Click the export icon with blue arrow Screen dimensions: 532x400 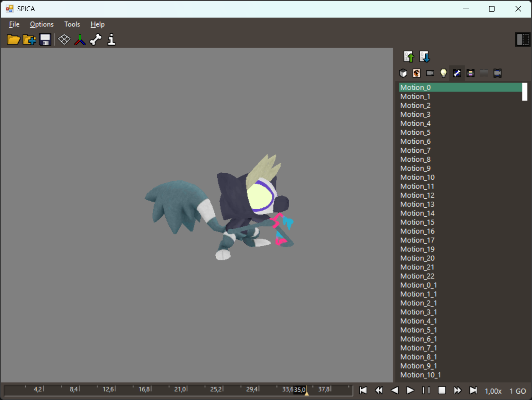(x=424, y=57)
